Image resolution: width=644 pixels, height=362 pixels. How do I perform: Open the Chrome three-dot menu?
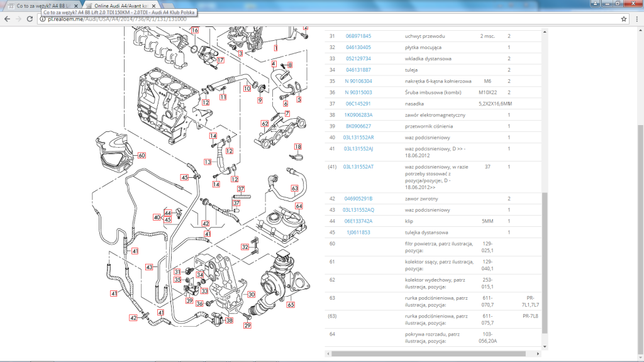(x=637, y=19)
